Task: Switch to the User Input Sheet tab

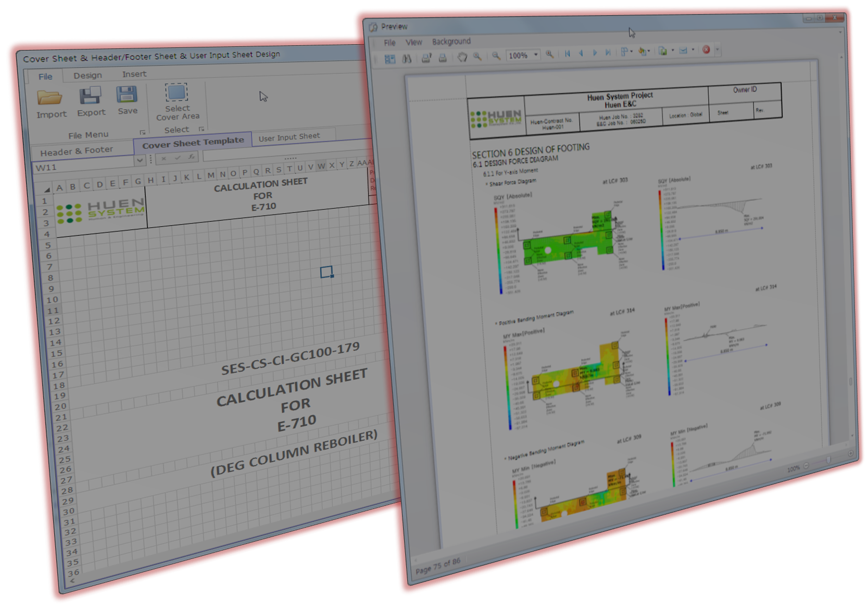Action: (x=289, y=137)
